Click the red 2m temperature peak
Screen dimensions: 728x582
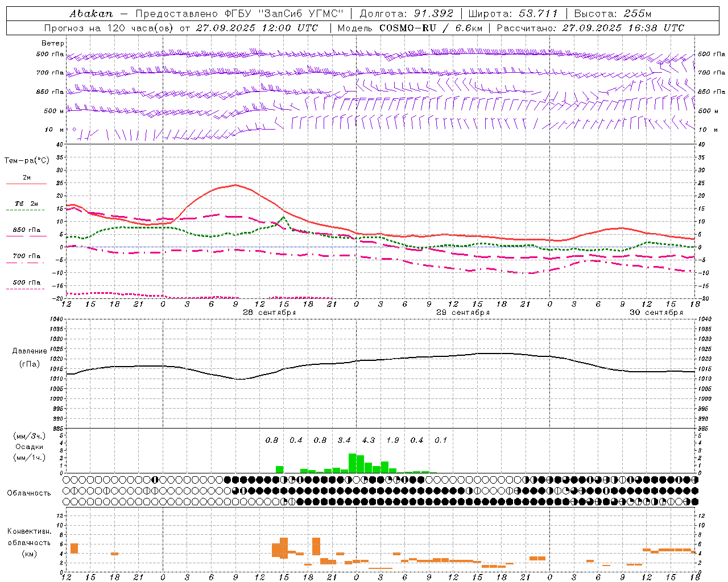[x=235, y=185]
